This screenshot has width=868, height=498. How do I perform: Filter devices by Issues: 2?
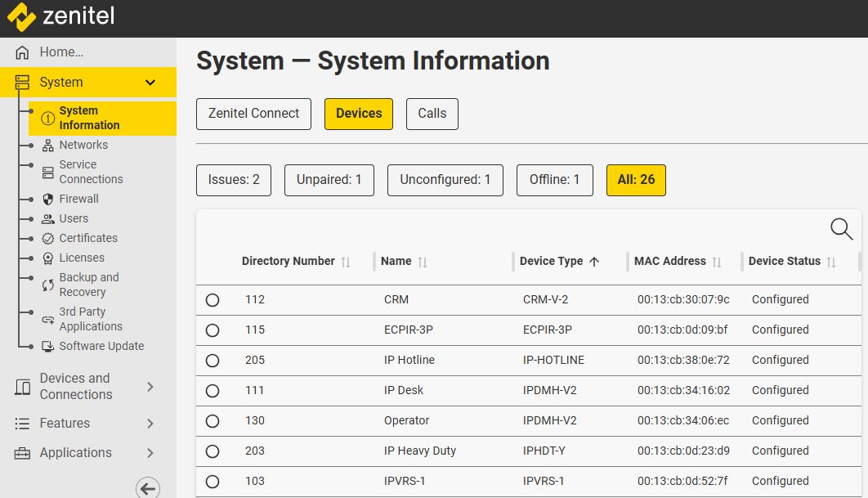coord(234,180)
